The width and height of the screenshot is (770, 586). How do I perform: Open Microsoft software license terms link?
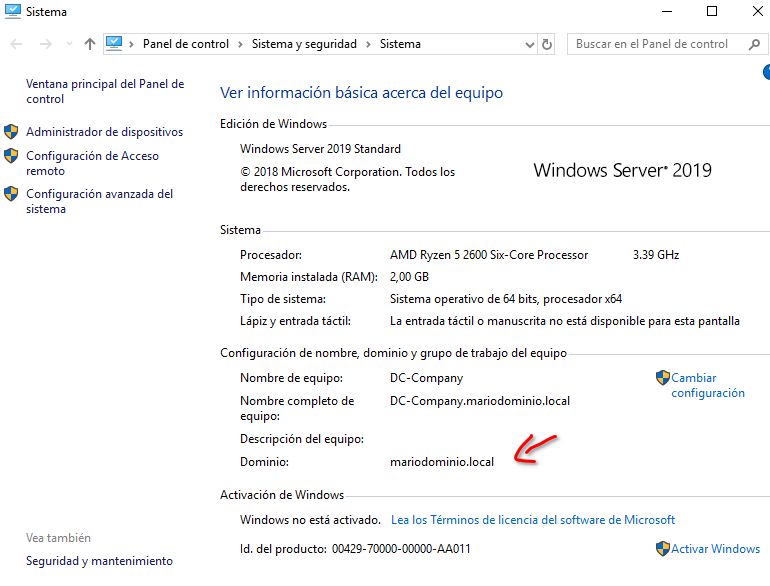point(533,520)
